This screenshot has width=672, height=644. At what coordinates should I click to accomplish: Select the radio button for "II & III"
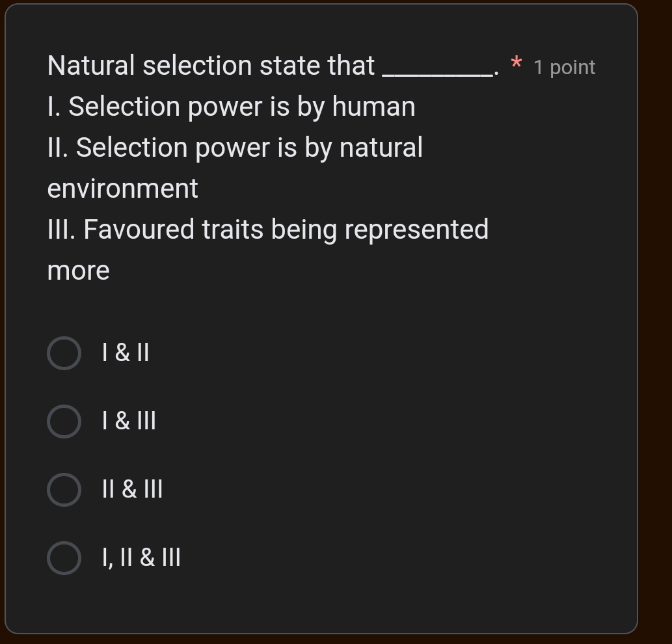click(64, 490)
